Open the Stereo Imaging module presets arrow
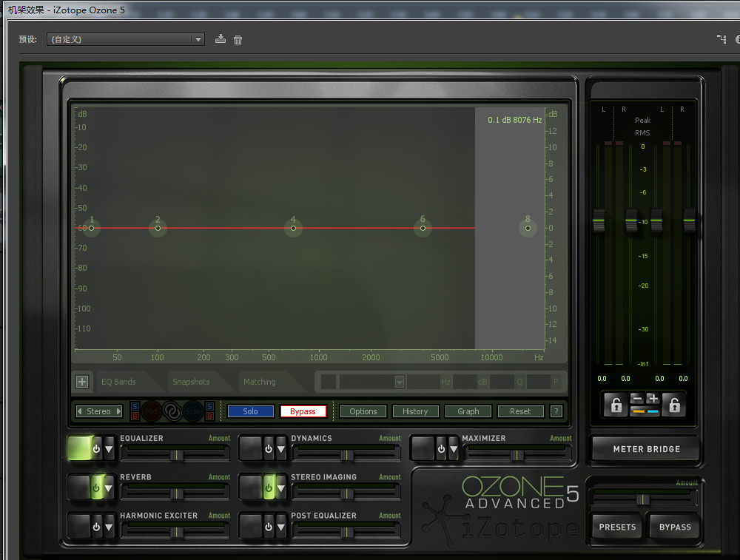Screen dimensions: 740x560 280,488
